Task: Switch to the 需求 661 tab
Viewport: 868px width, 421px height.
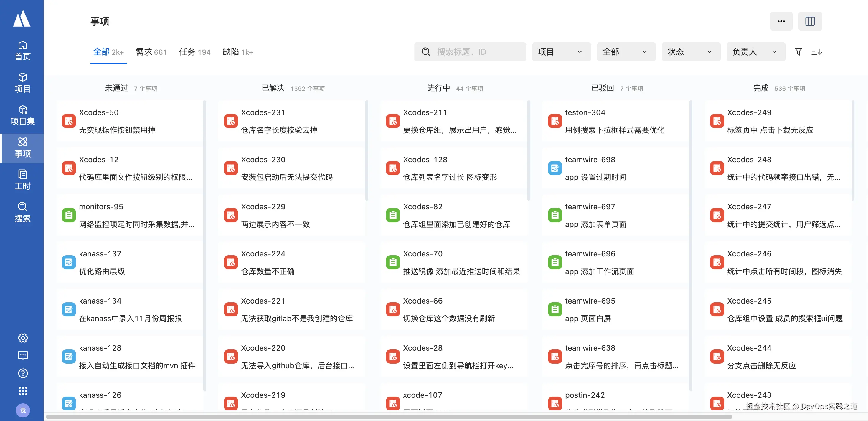Action: click(151, 52)
